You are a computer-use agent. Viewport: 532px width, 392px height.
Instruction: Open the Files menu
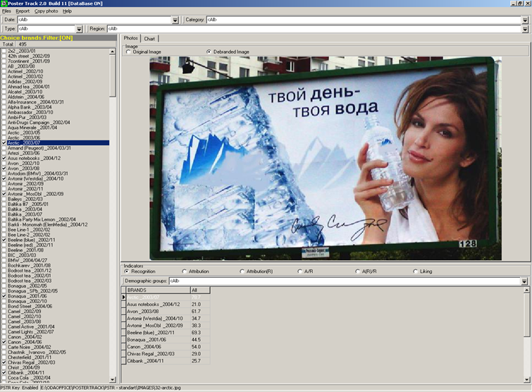coord(6,11)
